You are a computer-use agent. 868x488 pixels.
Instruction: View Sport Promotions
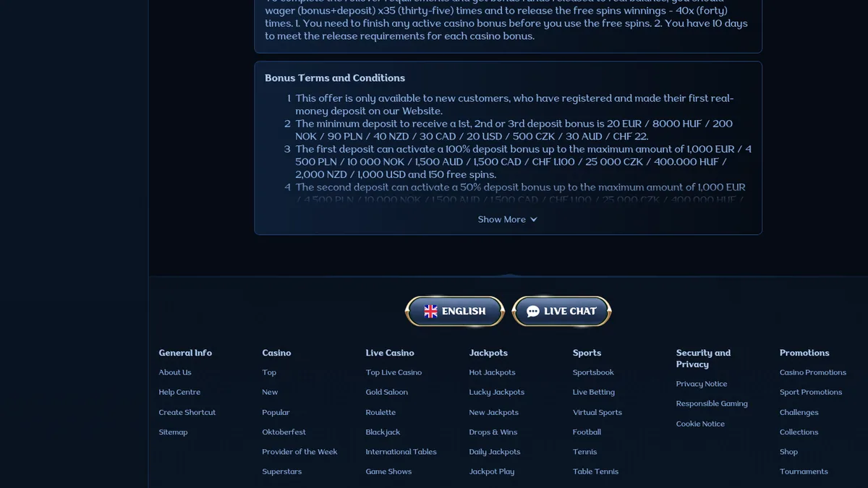[x=811, y=392]
